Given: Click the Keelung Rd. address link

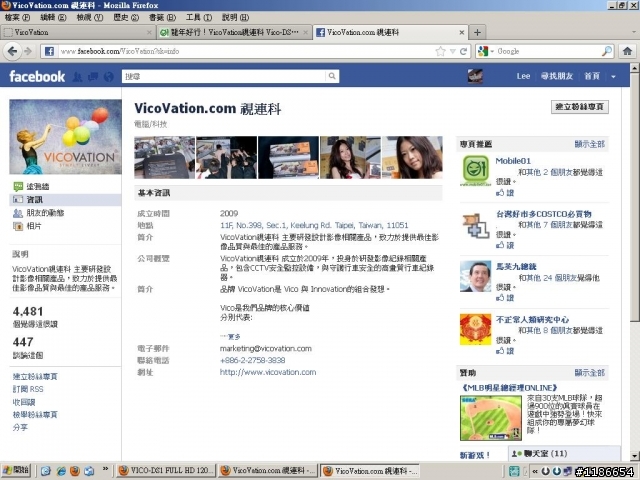Looking at the screenshot, I should (x=314, y=225).
